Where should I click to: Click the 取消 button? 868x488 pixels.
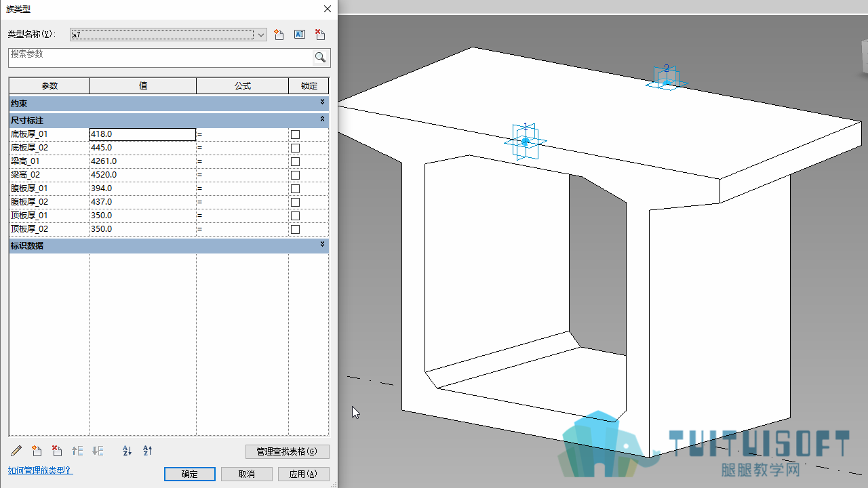(247, 474)
